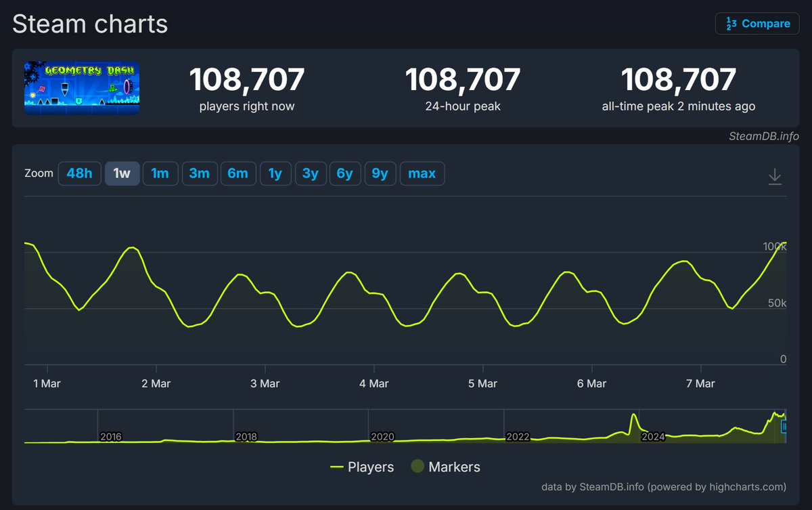Click the navigator range handle at right edge
812x510 pixels.
tap(784, 427)
